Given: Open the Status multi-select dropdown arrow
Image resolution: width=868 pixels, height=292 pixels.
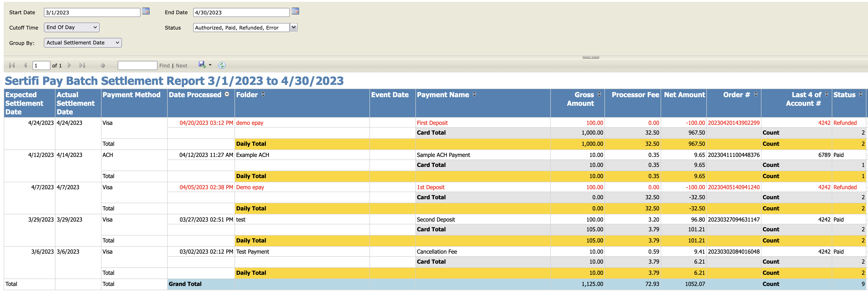Looking at the screenshot, I should click(x=294, y=28).
